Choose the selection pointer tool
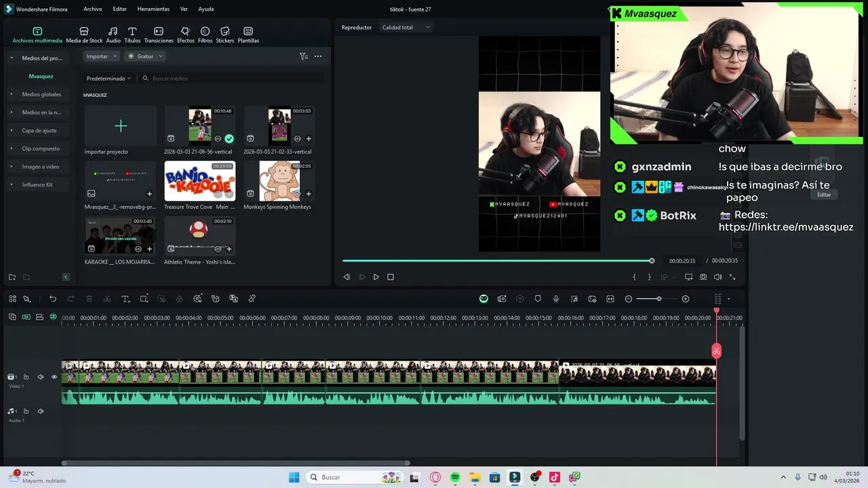 [x=27, y=299]
